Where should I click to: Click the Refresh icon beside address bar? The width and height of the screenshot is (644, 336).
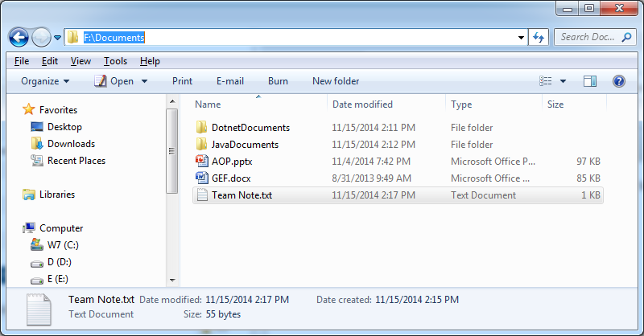pos(539,37)
